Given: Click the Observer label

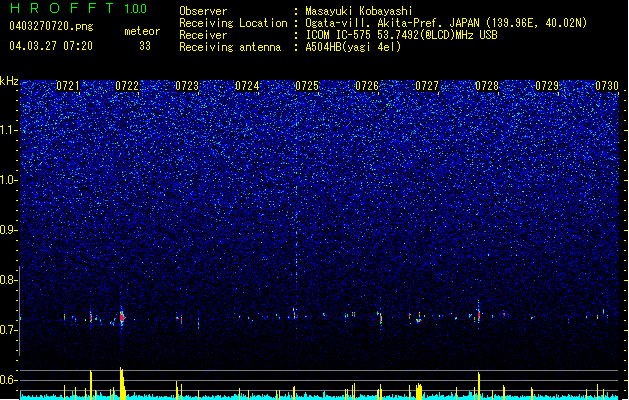Looking at the screenshot, I should pyautogui.click(x=203, y=11).
